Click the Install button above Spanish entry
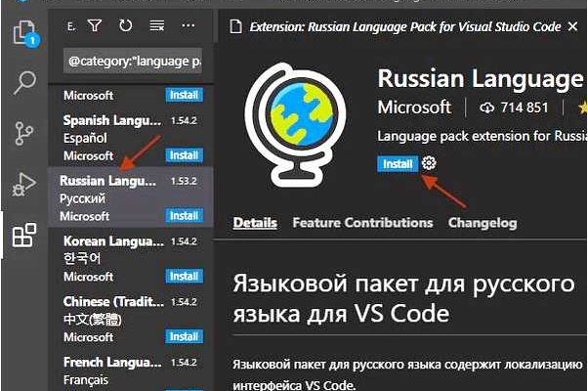Image resolution: width=588 pixels, height=391 pixels. [185, 95]
